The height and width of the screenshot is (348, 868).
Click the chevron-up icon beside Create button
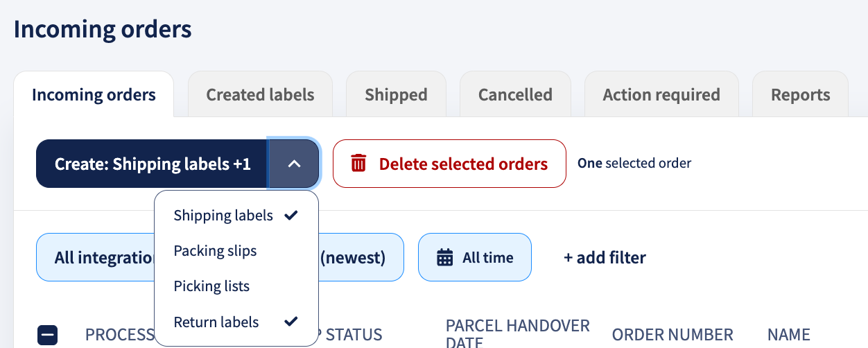294,164
